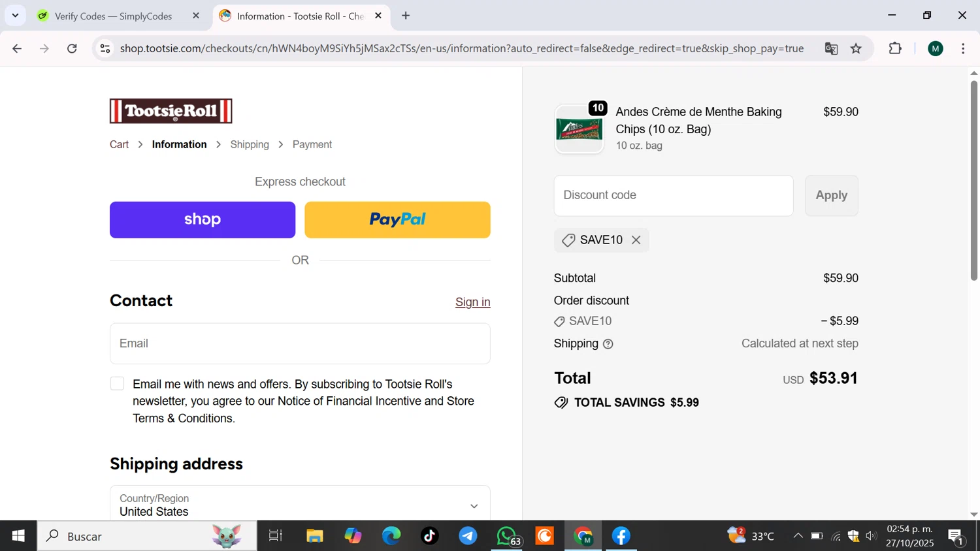Open File Explorer from taskbar

315,536
